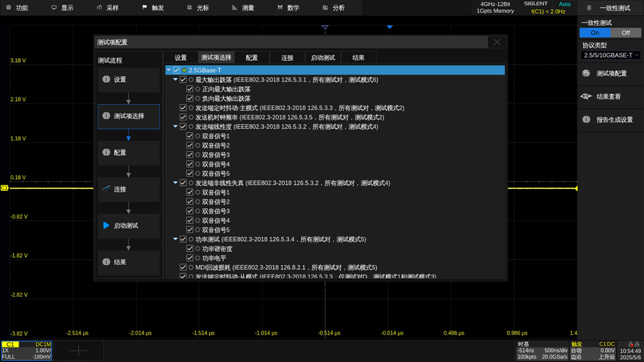This screenshot has width=644, height=362.
Task: Toggle the 功率谱密度 checkbox
Action: (x=190, y=249)
